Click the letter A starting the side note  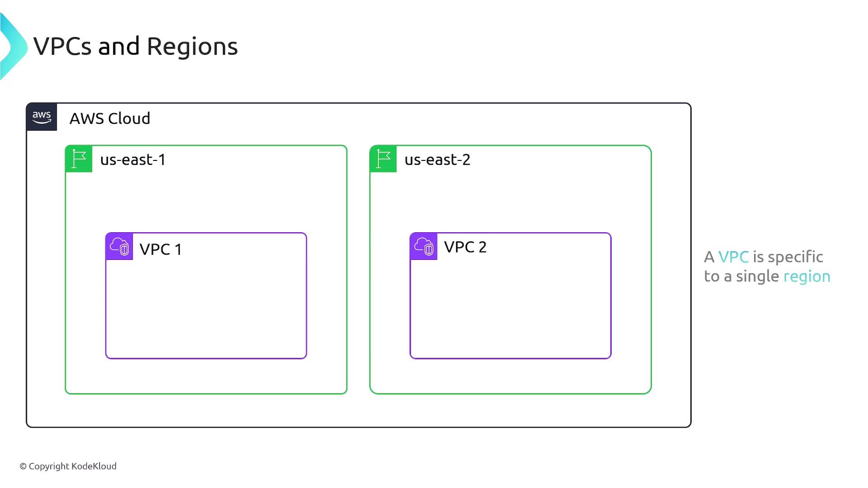click(709, 257)
